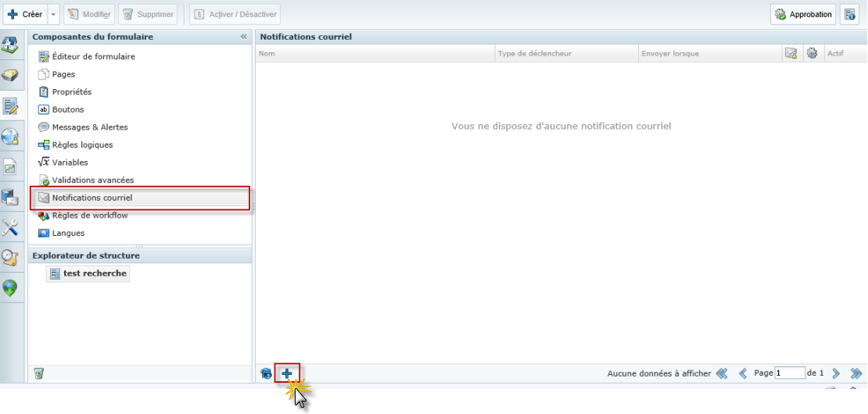Viewport: 868px width, 414px height.
Task: Go to the previous page
Action: tap(743, 373)
